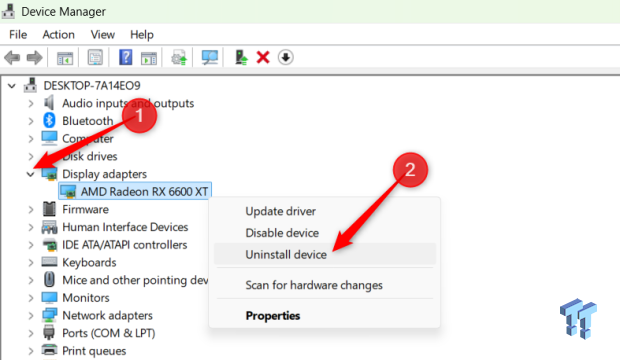This screenshot has width=620, height=360.
Task: Expand Audio inputs and outputs
Action: 31,104
